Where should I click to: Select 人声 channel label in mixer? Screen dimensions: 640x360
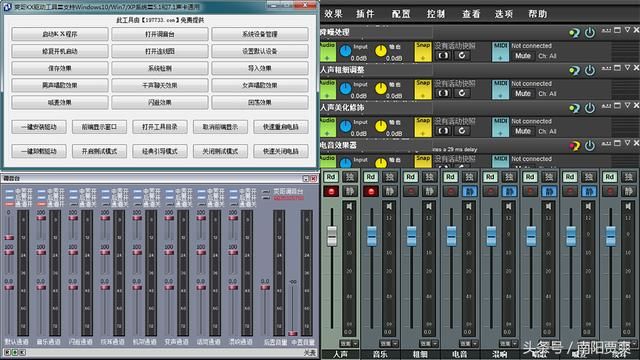340,354
